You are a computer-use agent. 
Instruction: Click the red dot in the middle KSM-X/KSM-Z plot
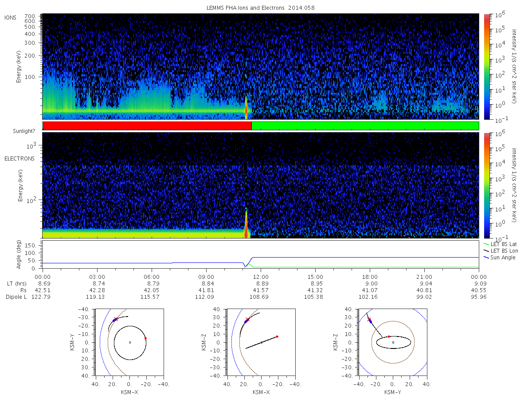[277, 336]
